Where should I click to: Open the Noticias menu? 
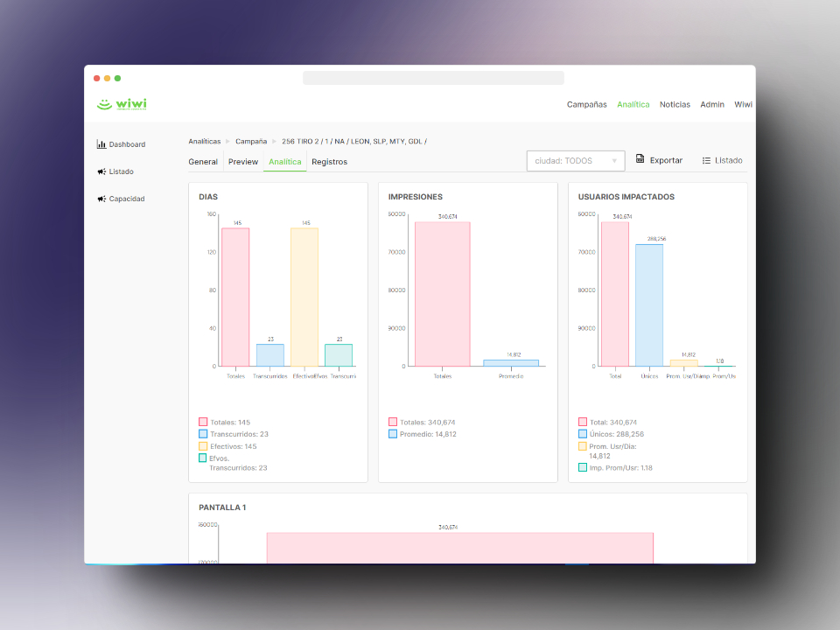pos(675,104)
